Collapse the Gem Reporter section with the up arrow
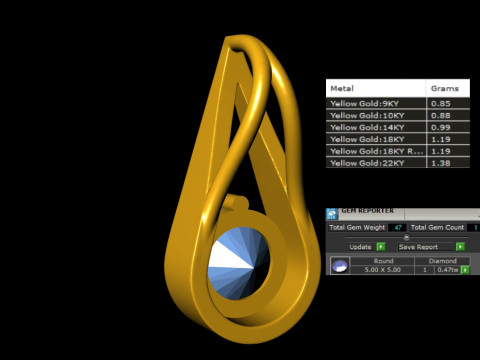Viewport: 480px width, 360px height. 406,237
